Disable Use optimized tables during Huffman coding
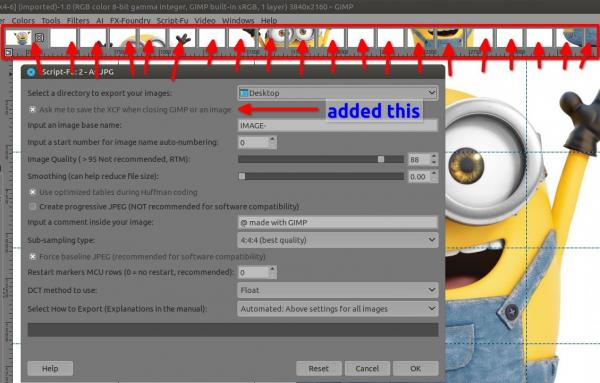Viewport: 600px width, 383px height. point(33,192)
